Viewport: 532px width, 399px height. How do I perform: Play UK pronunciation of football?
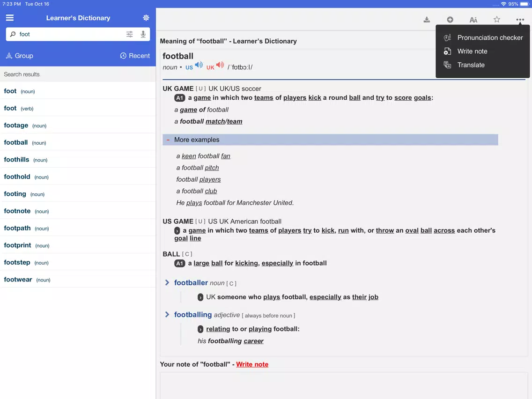(220, 65)
